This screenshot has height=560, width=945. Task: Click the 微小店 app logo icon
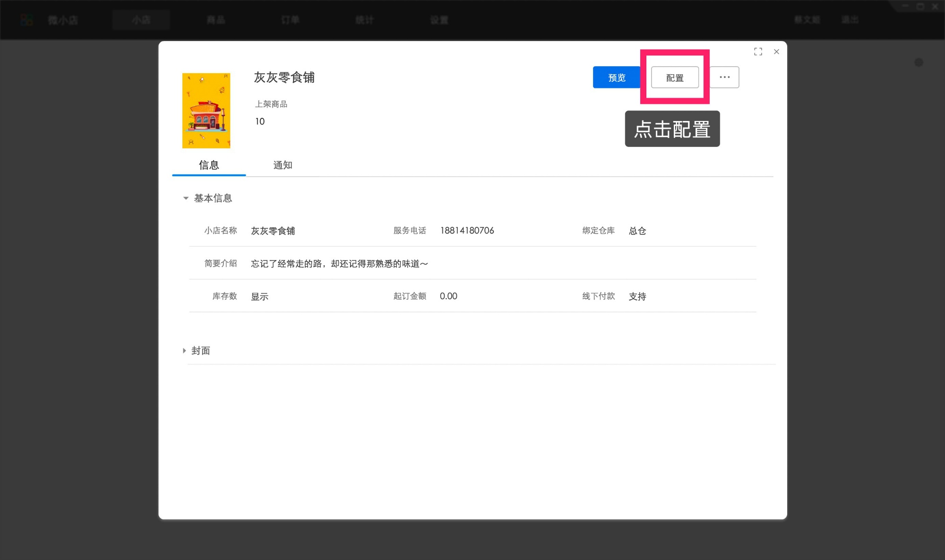coord(27,19)
